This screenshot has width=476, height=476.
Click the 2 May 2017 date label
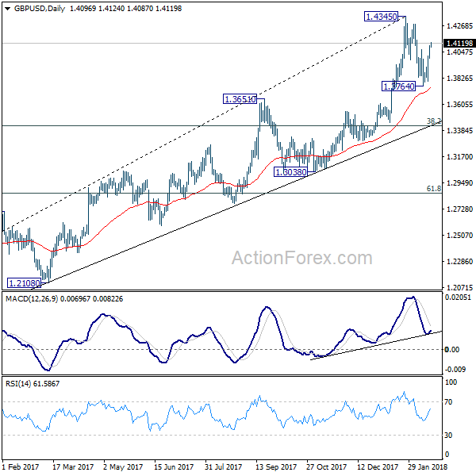click(x=123, y=467)
